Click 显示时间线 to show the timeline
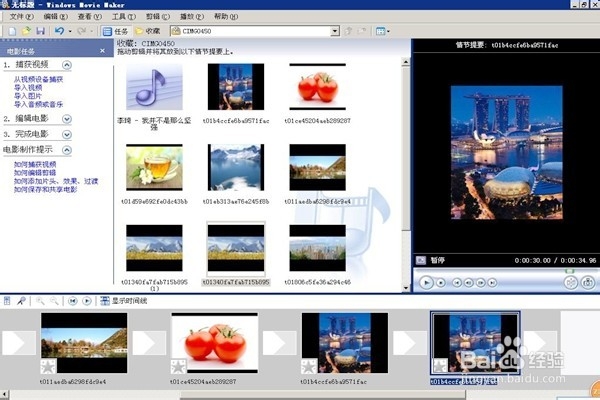Viewport: 600px width, 400px height. coord(124,301)
